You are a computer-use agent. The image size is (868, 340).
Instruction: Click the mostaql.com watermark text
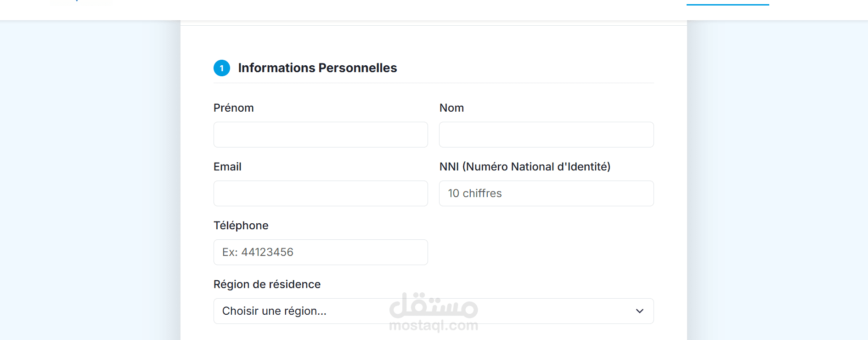[x=434, y=326]
